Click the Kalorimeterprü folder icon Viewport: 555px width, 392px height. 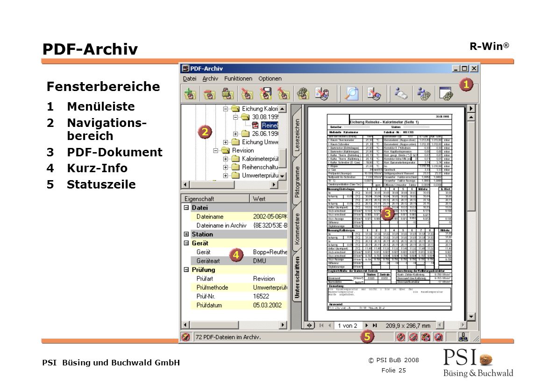[x=235, y=159]
